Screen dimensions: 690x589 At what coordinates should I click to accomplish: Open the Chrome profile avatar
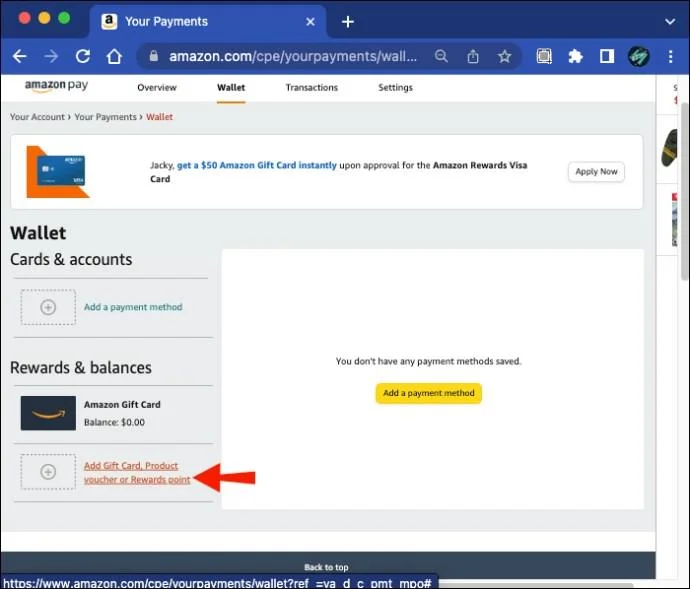point(639,56)
